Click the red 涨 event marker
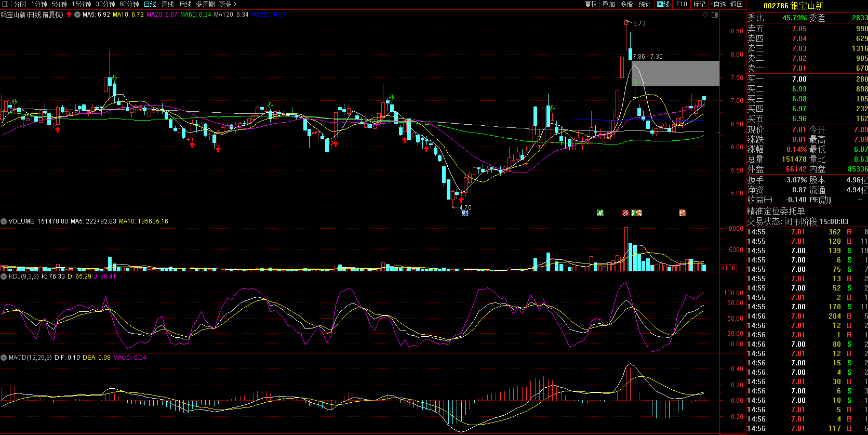 625,213
